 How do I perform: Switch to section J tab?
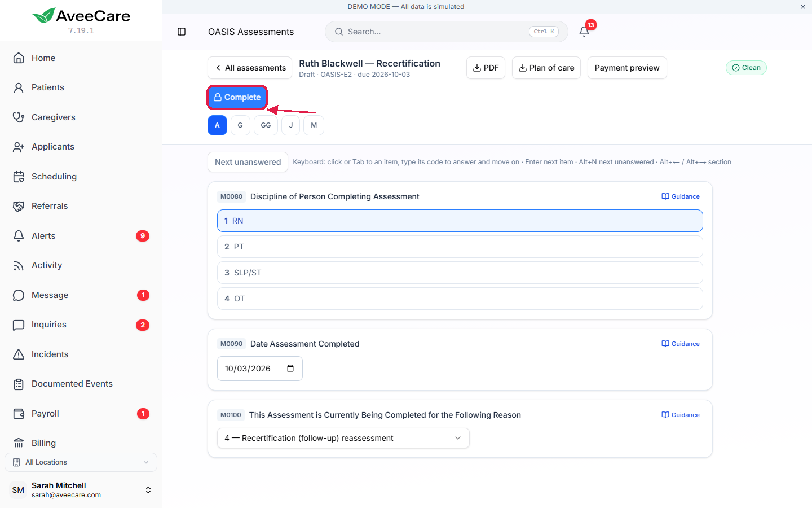click(290, 125)
